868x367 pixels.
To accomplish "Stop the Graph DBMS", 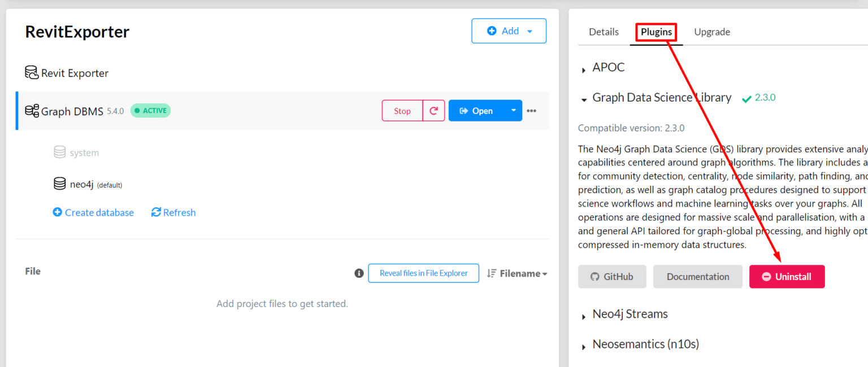I will 402,111.
